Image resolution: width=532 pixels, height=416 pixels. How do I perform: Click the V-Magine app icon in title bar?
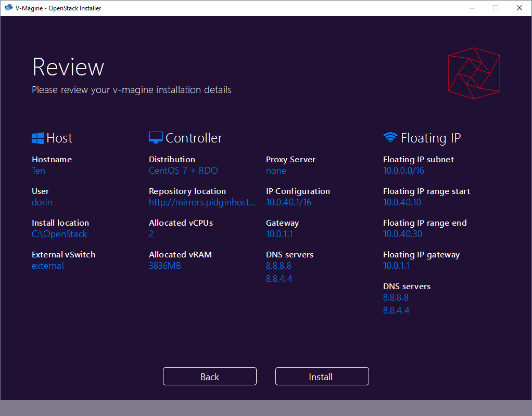pos(8,8)
